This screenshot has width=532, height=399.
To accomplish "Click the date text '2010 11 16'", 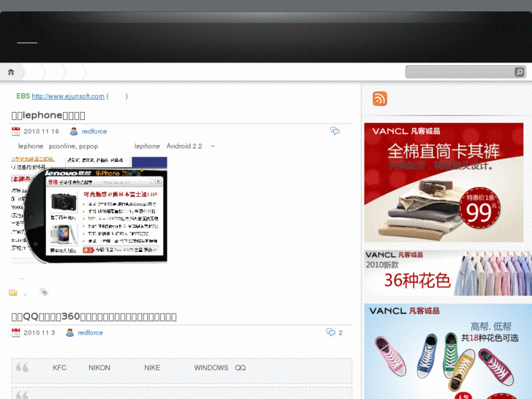I will [x=41, y=132].
